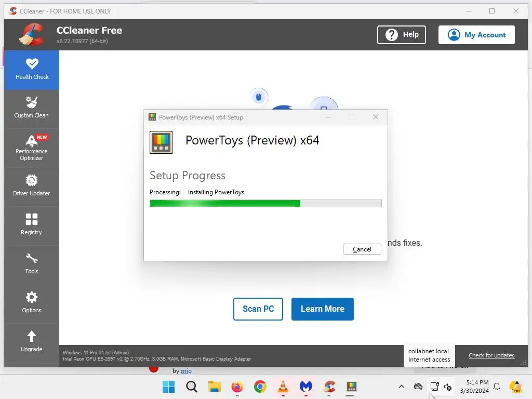The width and height of the screenshot is (532, 399).
Task: Click "v6.22.10977 (64-bit)" version text
Action: [82, 41]
